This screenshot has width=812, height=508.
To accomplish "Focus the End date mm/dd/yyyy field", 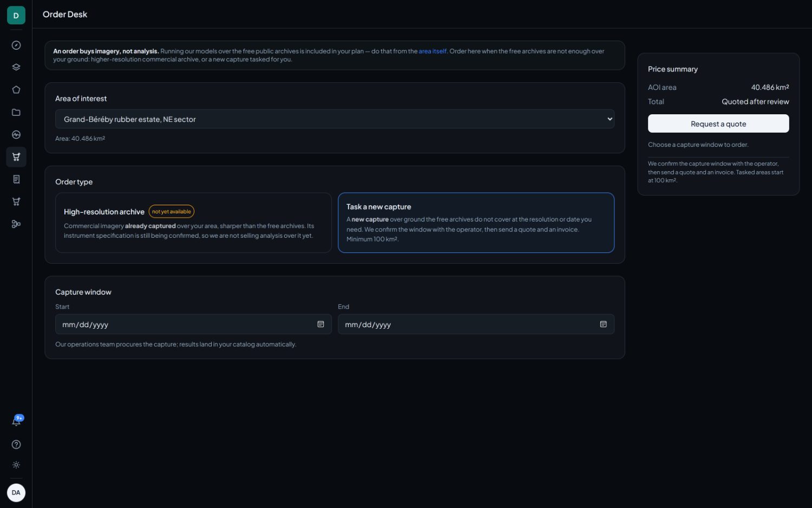I will 476,324.
